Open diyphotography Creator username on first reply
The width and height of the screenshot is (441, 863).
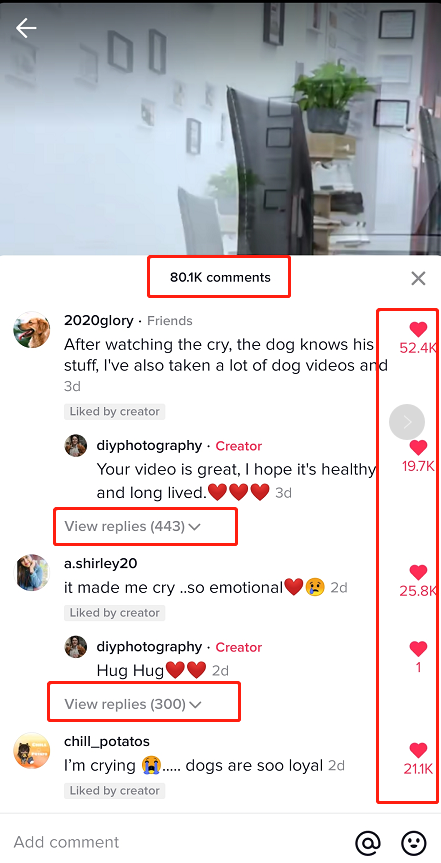tap(149, 445)
